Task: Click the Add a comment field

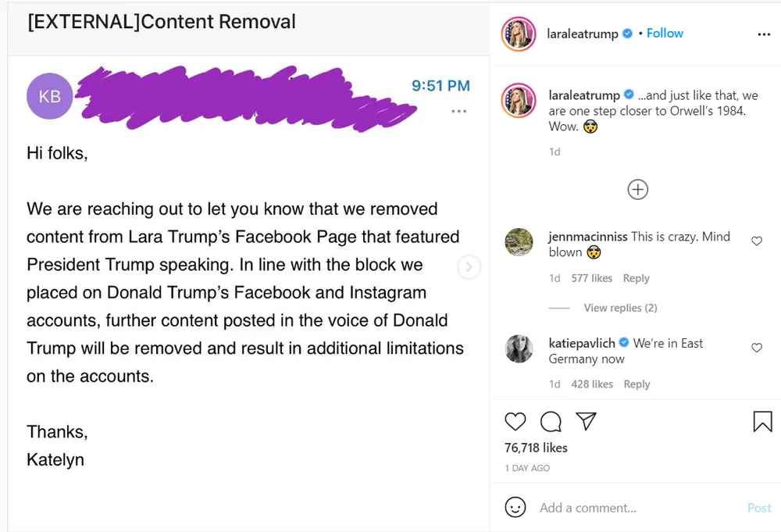Action: 625,508
